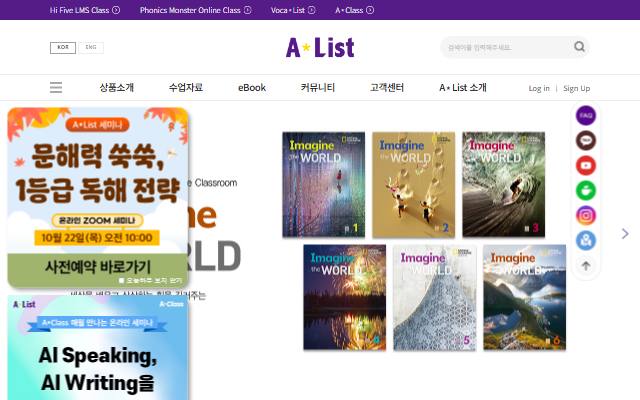The image size is (640, 400).
Task: Open Imagine the World book 4 fireworks cover
Action: [344, 297]
